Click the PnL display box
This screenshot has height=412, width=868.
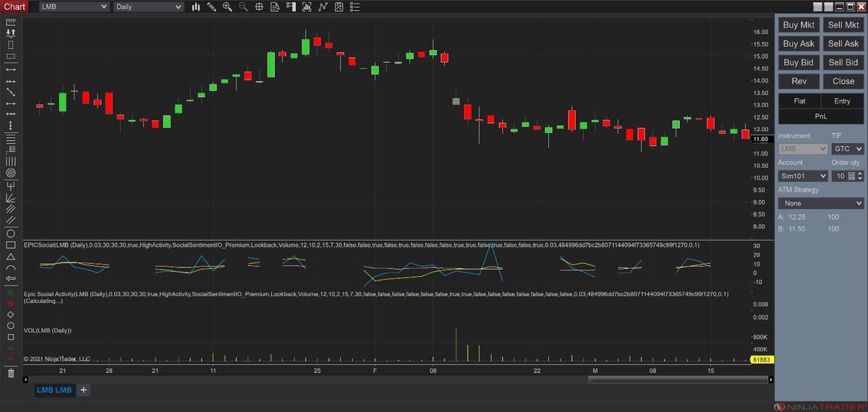821,116
